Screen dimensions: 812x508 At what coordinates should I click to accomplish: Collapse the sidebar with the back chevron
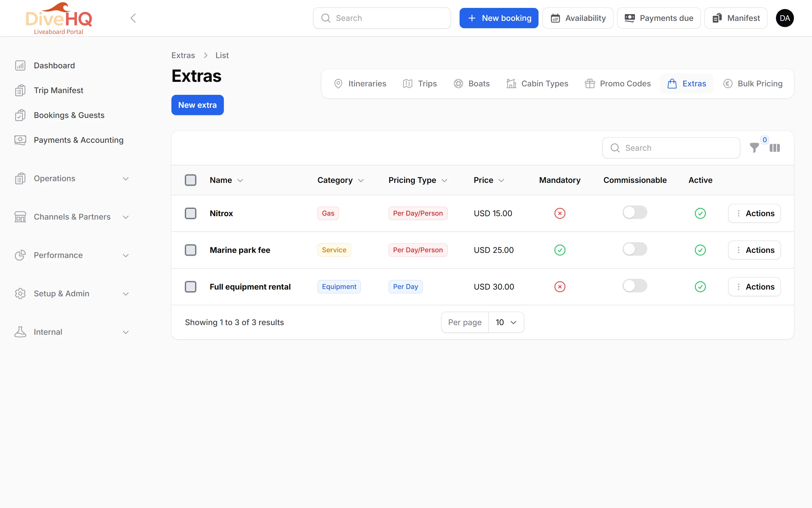133,18
